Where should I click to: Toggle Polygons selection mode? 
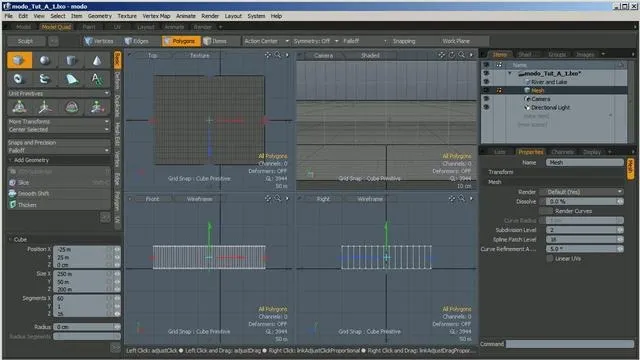tap(181, 41)
